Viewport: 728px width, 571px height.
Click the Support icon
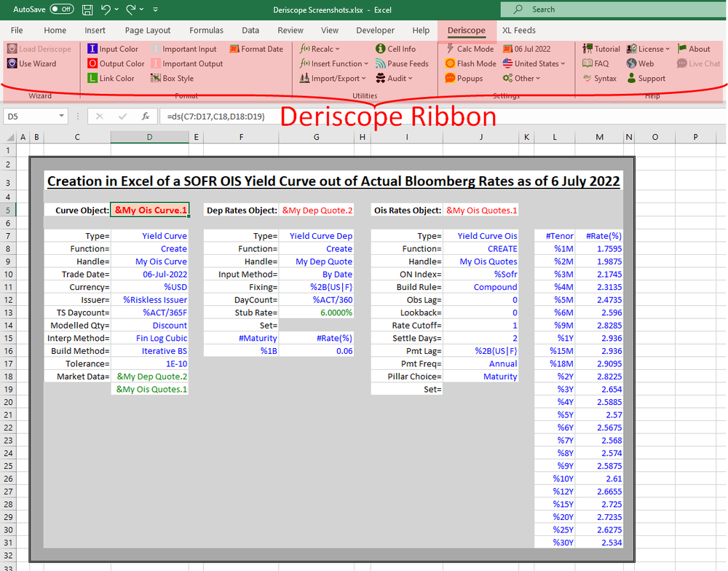pyautogui.click(x=631, y=79)
